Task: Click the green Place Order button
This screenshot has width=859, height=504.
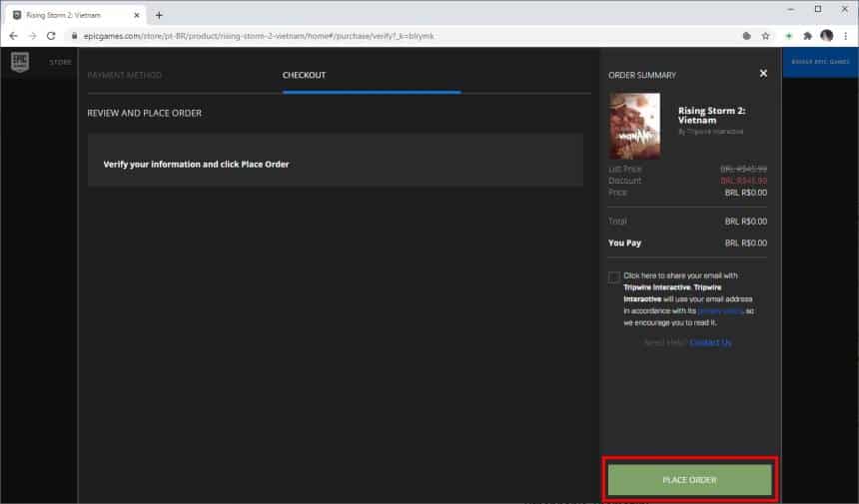Action: tap(690, 480)
